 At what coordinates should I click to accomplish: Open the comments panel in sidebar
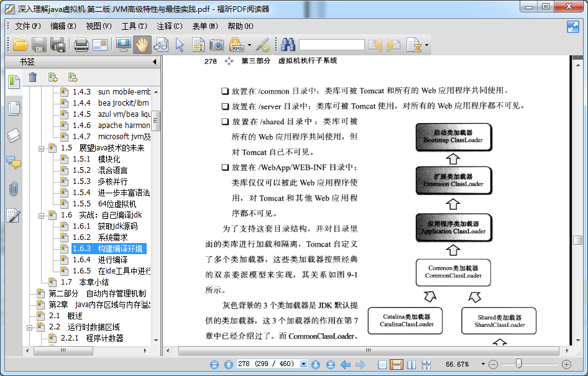pos(13,162)
